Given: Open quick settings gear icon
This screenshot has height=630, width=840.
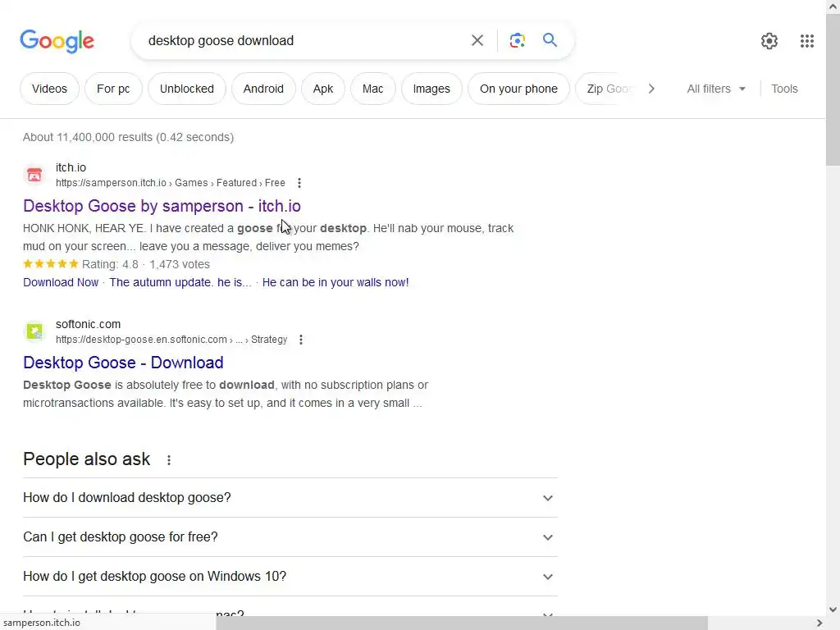Looking at the screenshot, I should [x=769, y=41].
